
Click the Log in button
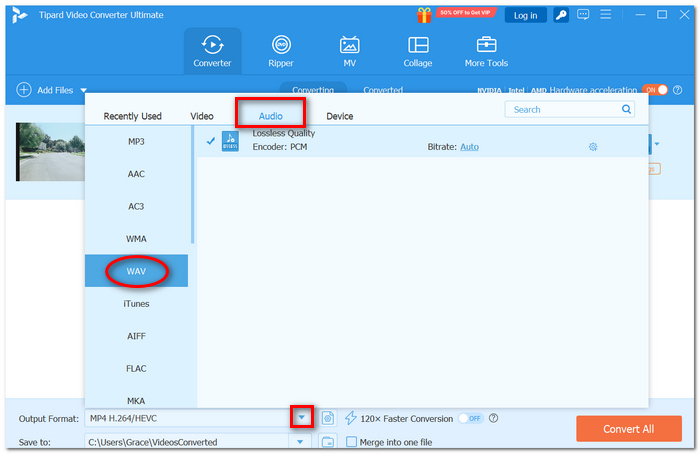point(525,15)
